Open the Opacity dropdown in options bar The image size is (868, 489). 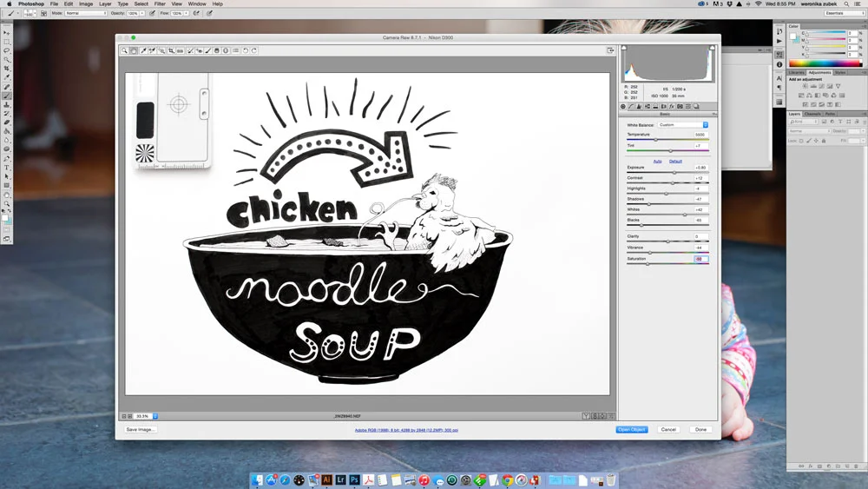(142, 13)
